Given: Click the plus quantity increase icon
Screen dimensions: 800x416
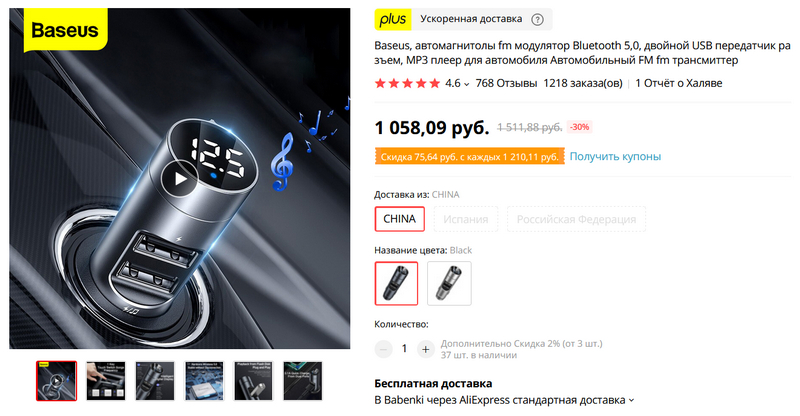Looking at the screenshot, I should (425, 349).
